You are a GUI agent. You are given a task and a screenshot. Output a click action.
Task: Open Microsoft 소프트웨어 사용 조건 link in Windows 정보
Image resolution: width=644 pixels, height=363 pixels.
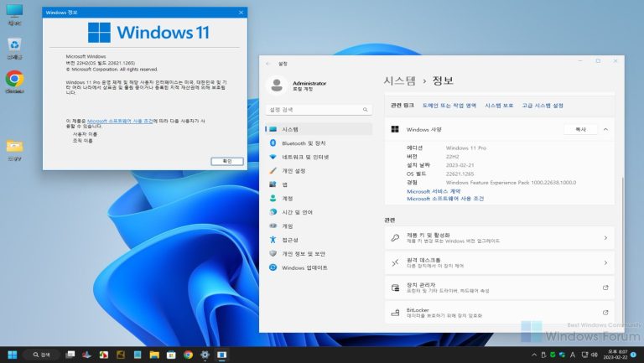120,121
